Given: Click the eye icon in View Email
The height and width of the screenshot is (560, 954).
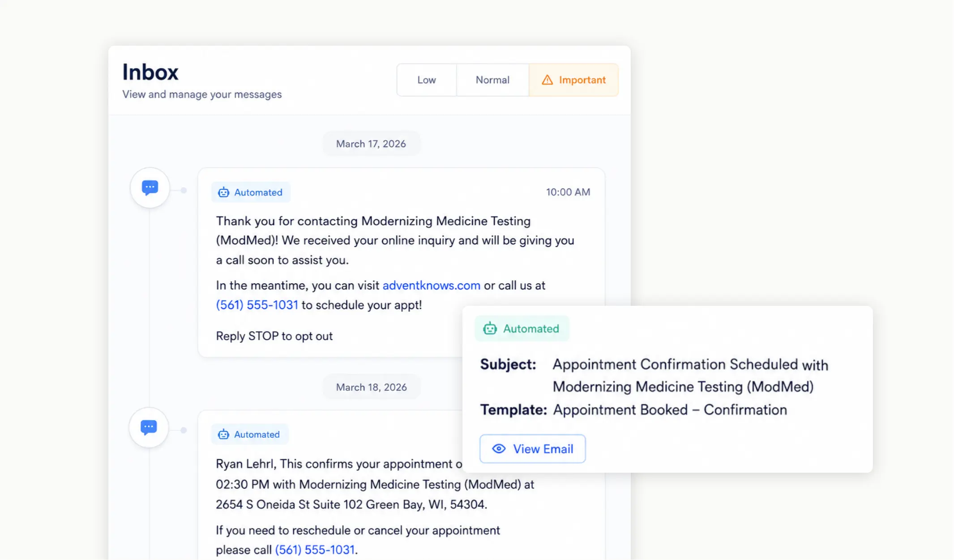Looking at the screenshot, I should click(x=499, y=449).
